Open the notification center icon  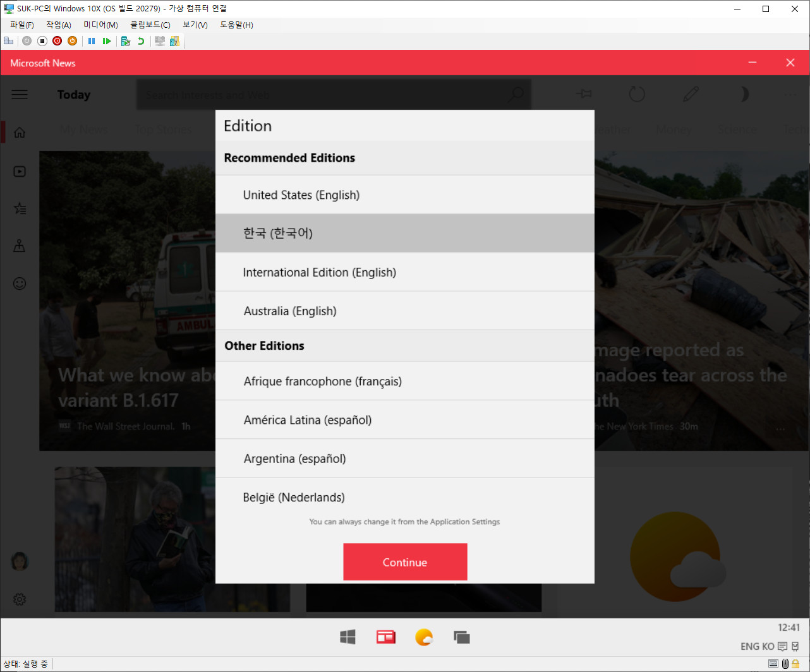click(x=783, y=646)
